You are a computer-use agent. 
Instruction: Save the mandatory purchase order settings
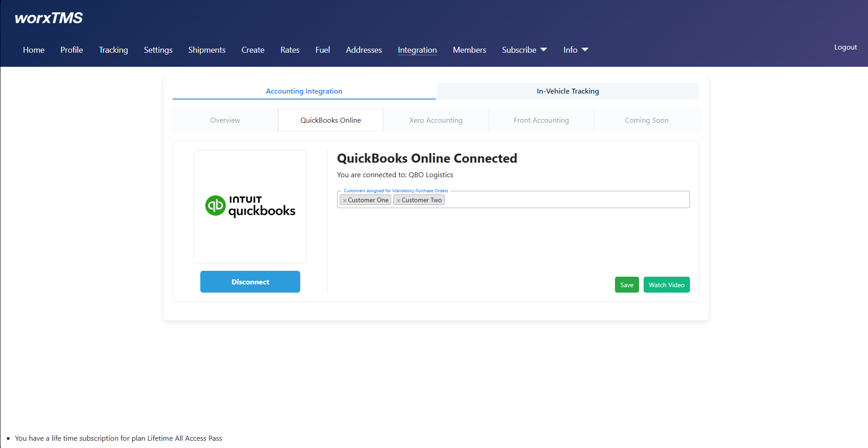[x=626, y=284]
